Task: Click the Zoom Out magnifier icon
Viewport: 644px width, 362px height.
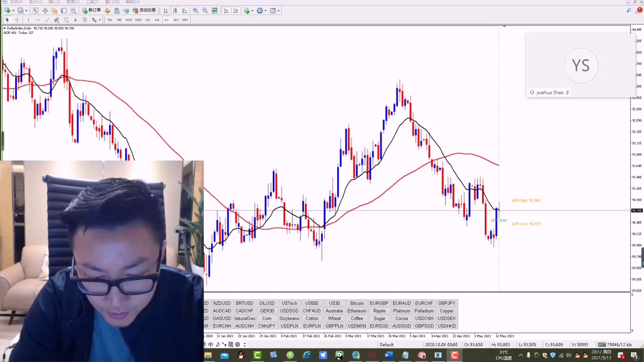Action: click(205, 11)
